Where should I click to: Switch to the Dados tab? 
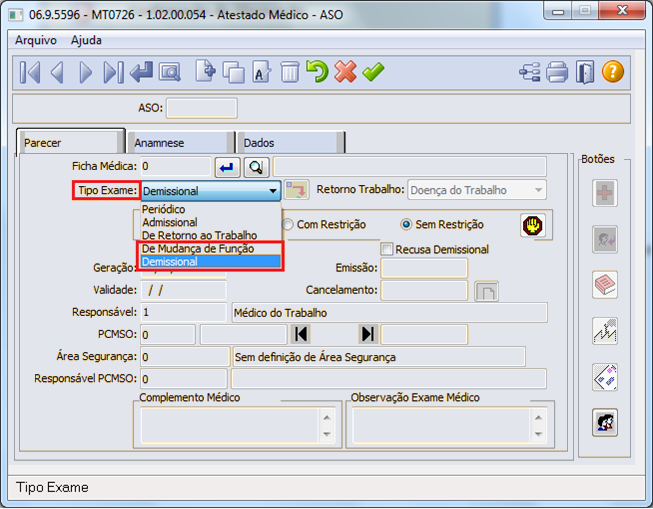290,143
